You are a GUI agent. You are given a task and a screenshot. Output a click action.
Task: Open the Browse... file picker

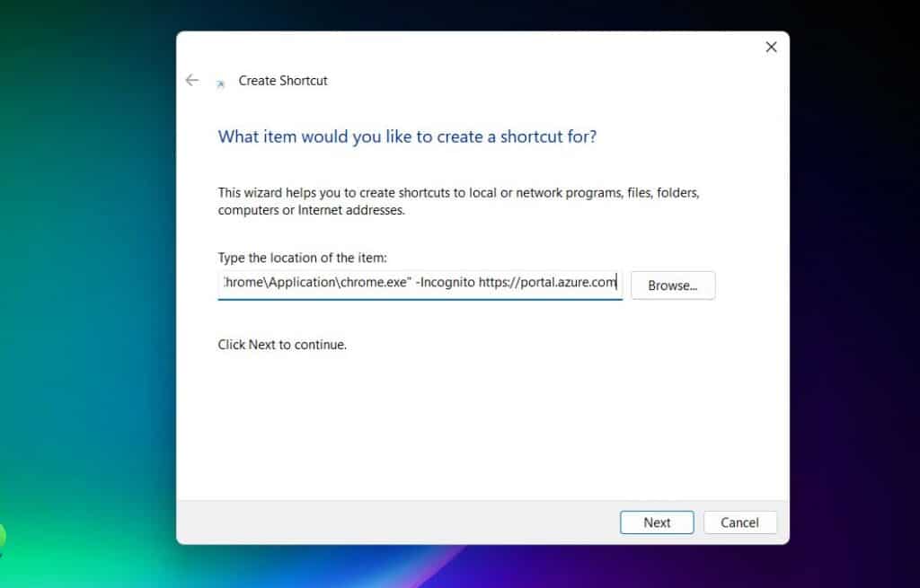tap(673, 285)
